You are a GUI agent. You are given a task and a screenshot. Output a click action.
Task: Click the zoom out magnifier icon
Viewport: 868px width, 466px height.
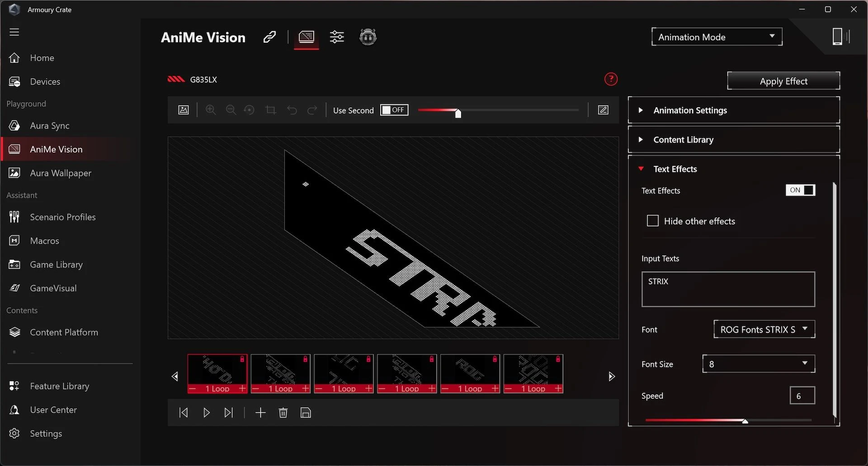pos(231,110)
